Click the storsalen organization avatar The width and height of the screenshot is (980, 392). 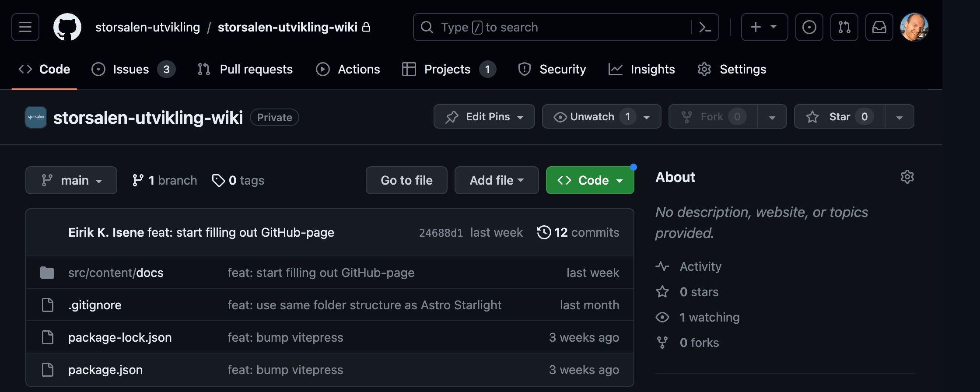36,117
